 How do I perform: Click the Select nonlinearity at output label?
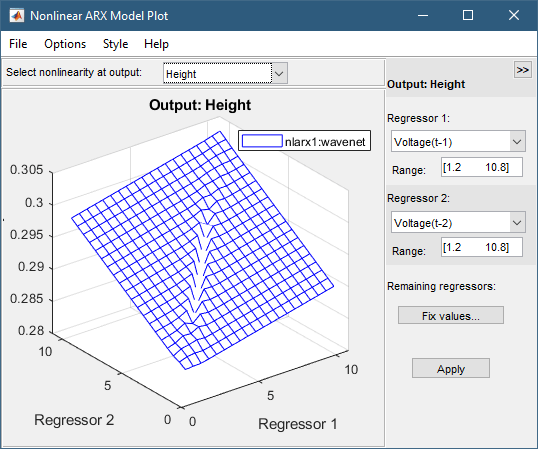click(x=74, y=72)
